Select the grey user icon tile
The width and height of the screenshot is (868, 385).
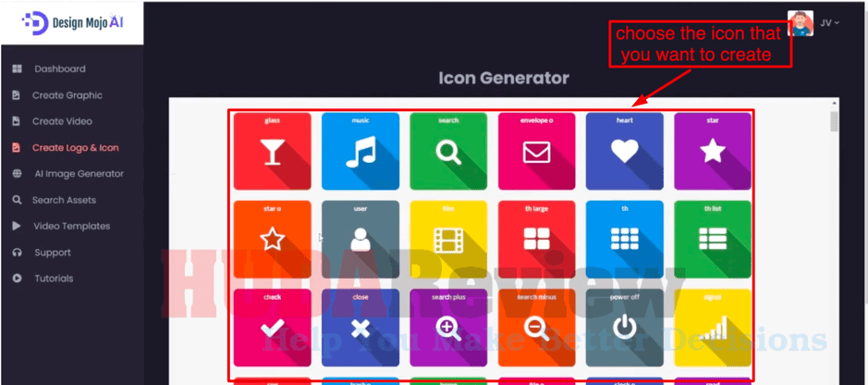coord(361,240)
